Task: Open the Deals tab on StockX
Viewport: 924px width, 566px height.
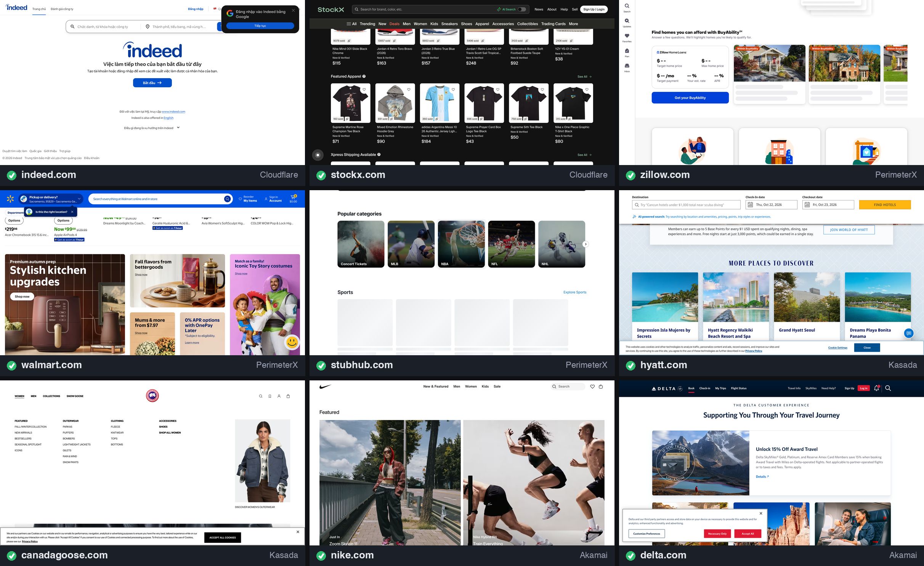Action: 394,24
